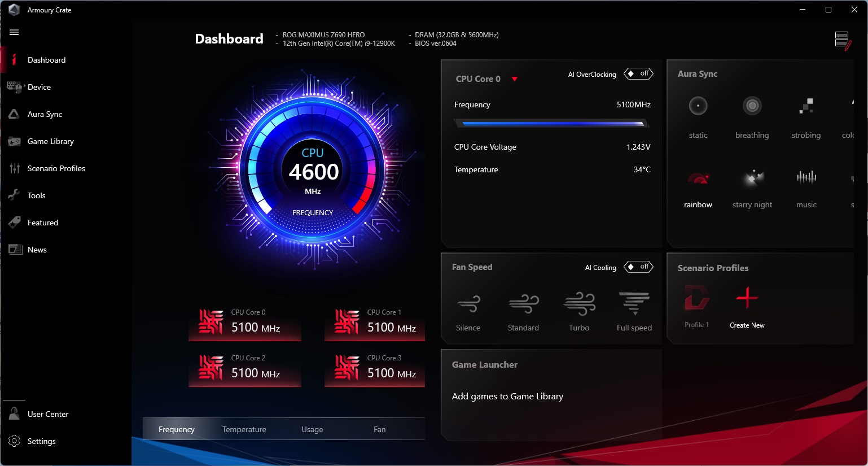Image resolution: width=868 pixels, height=466 pixels.
Task: Switch to the Temperature tab
Action: coord(244,429)
